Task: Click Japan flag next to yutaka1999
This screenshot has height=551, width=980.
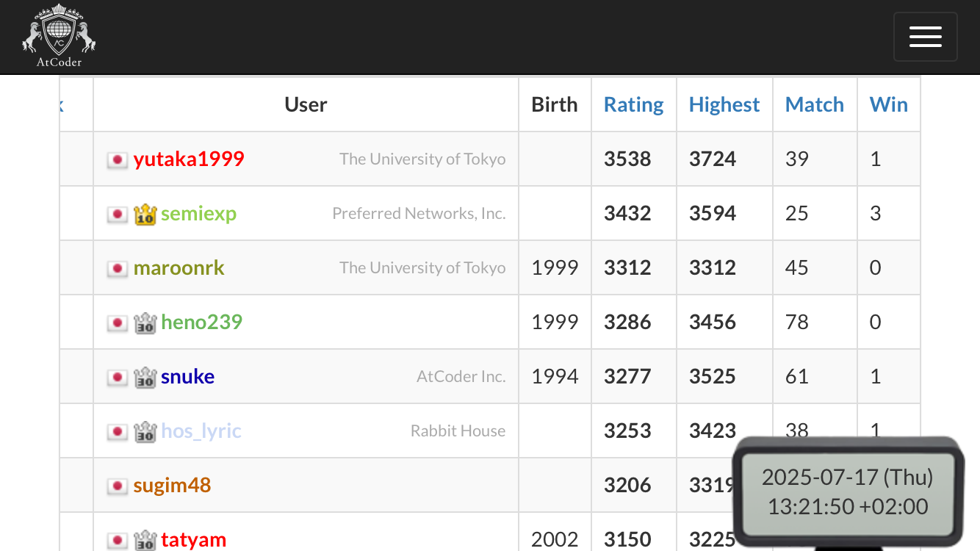Action: click(118, 159)
